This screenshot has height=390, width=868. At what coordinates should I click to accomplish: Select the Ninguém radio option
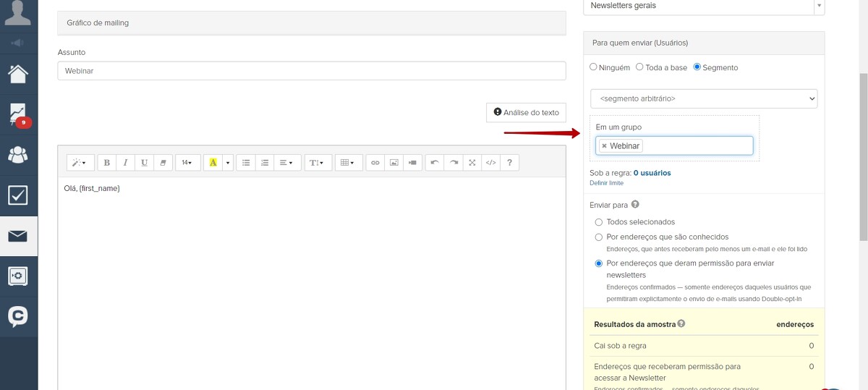tap(594, 67)
